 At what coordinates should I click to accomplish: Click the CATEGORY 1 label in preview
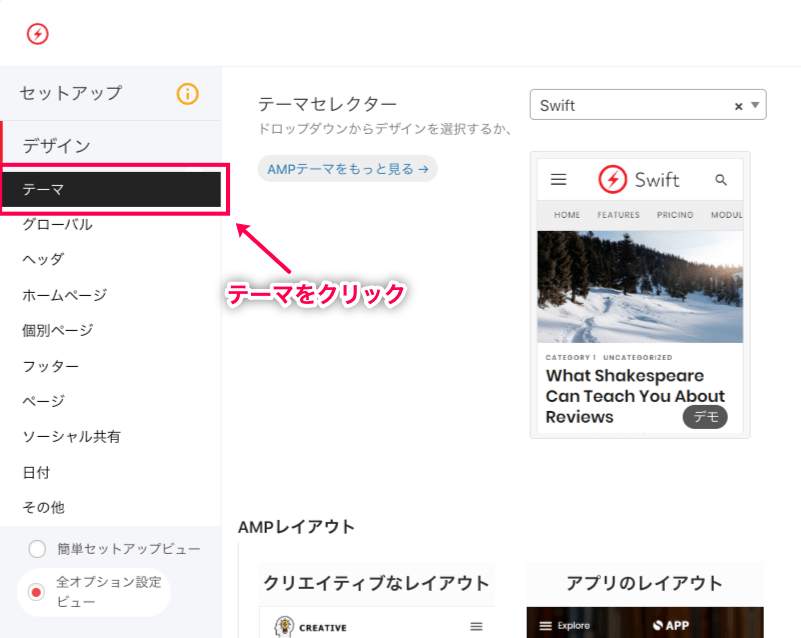pos(571,358)
